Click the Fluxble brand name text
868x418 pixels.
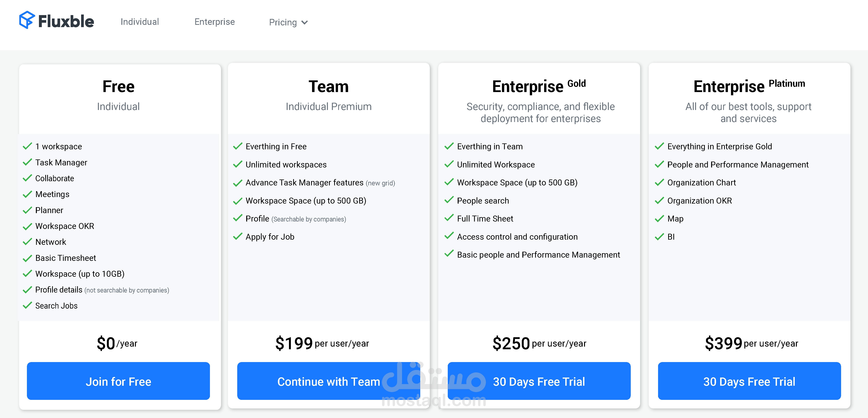[x=66, y=22]
